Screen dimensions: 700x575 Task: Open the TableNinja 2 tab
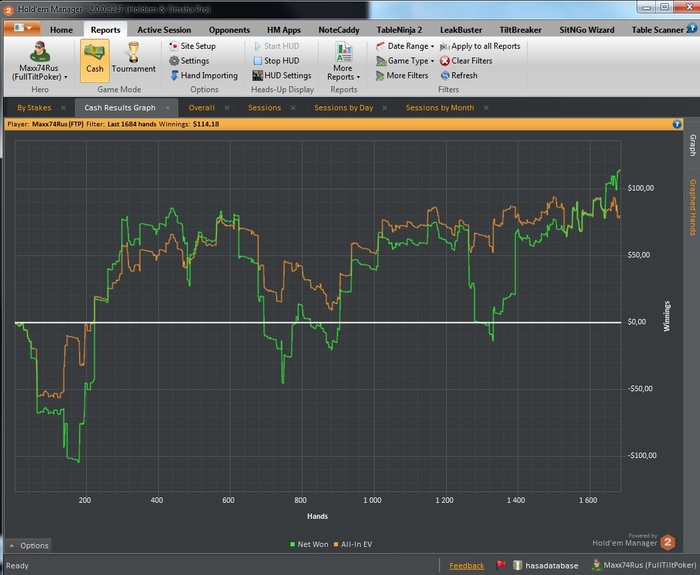pyautogui.click(x=399, y=30)
